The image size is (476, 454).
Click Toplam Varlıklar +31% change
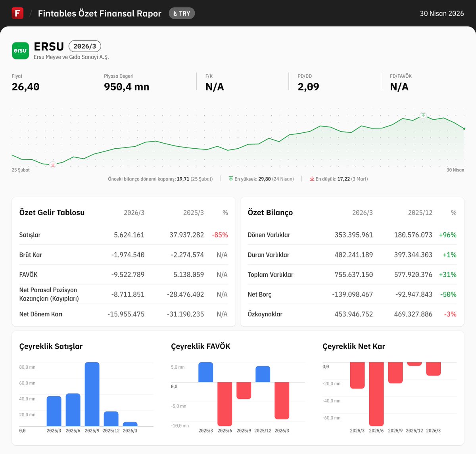(x=447, y=274)
